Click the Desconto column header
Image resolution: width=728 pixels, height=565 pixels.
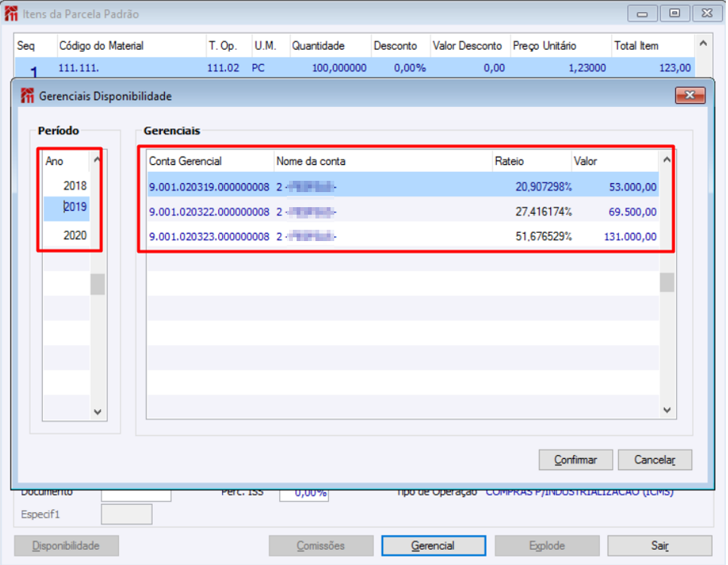(x=401, y=45)
